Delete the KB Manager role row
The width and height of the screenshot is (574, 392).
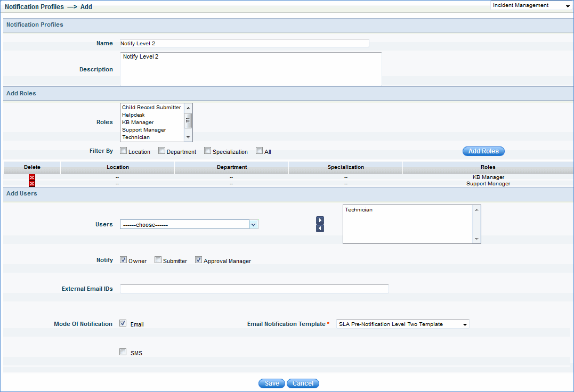coord(32,177)
